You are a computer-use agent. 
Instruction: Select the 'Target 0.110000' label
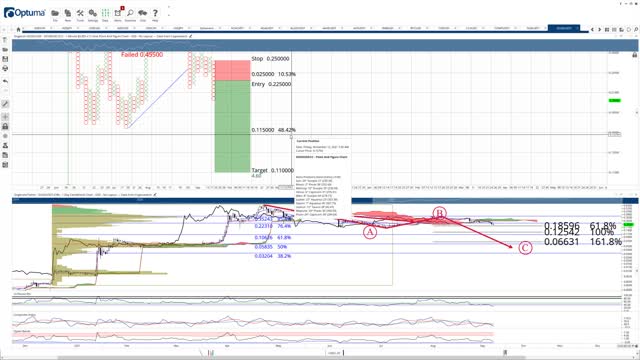click(x=272, y=170)
